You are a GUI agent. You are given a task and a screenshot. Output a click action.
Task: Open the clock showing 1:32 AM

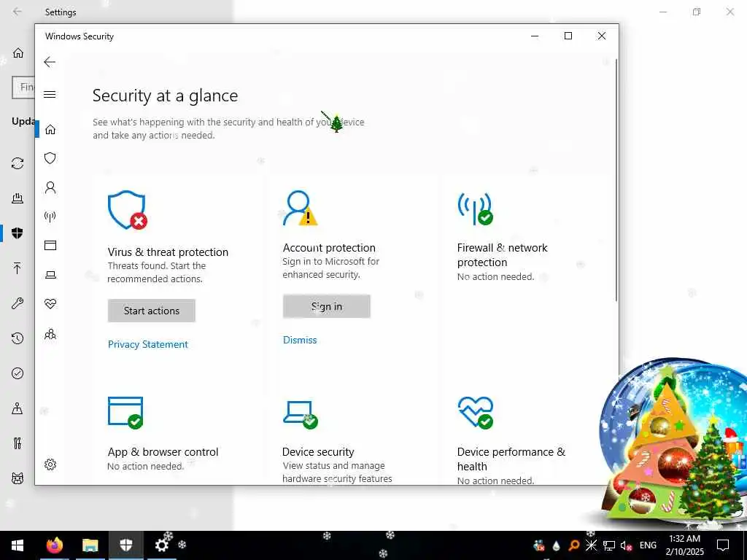(684, 545)
